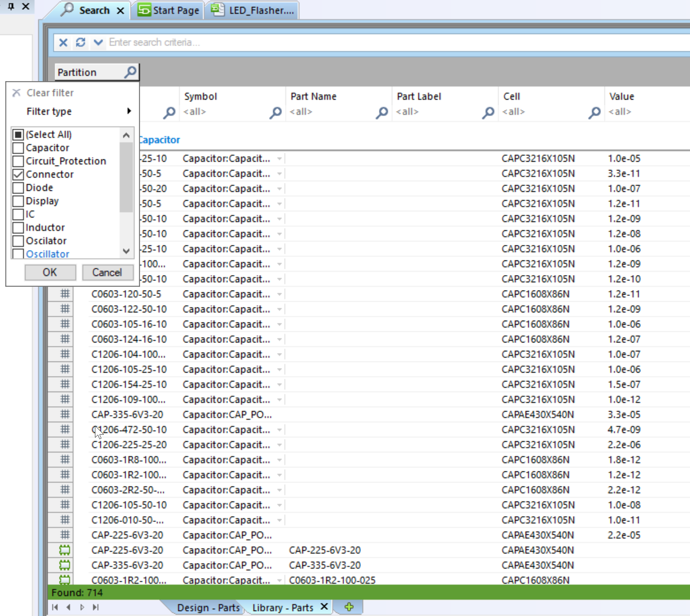690x616 pixels.
Task: Cancel the partition filter popup
Action: click(x=107, y=272)
